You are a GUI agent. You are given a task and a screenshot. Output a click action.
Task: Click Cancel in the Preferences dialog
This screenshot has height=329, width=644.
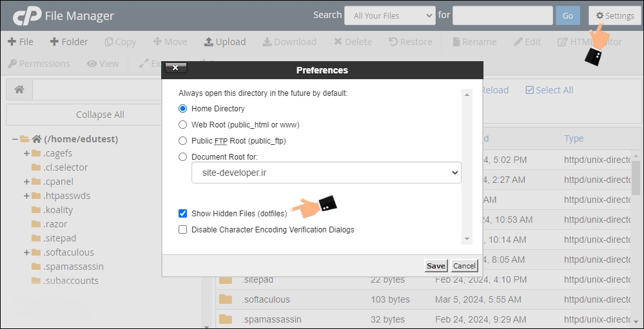click(464, 266)
